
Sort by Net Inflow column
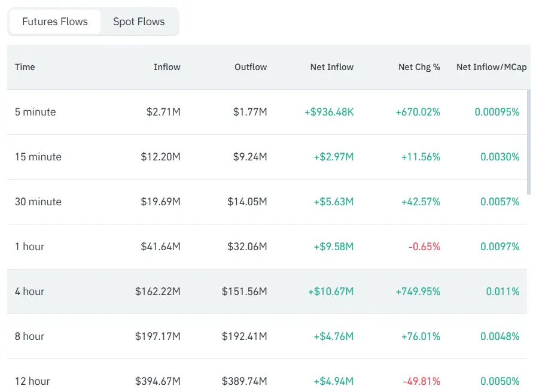[x=331, y=67]
